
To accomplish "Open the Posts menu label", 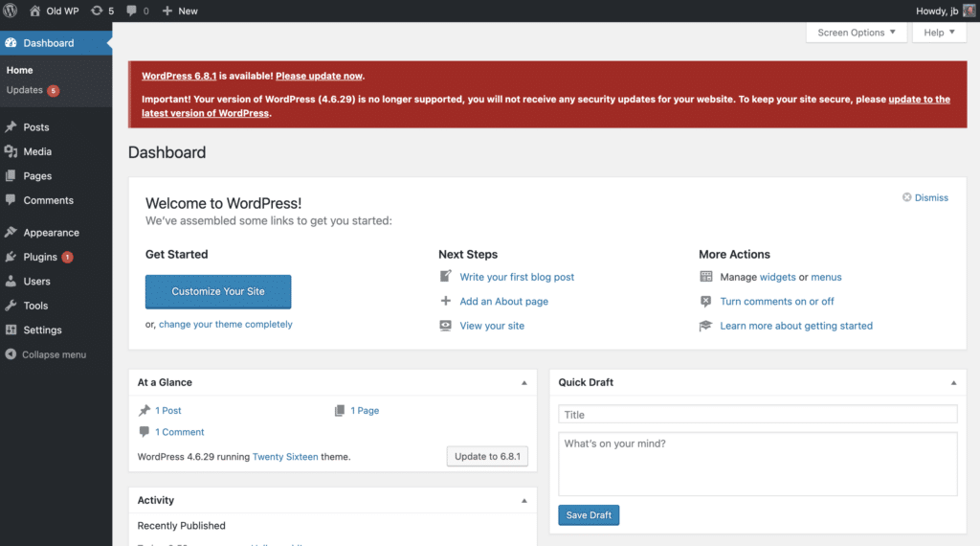I will [36, 127].
